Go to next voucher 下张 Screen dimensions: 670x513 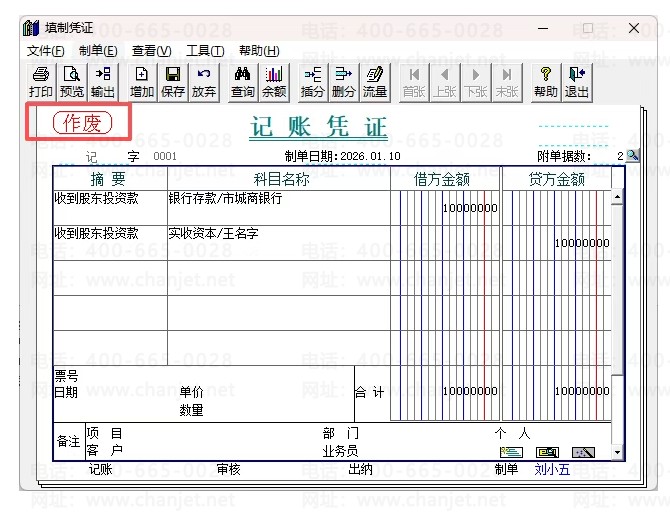(x=476, y=82)
